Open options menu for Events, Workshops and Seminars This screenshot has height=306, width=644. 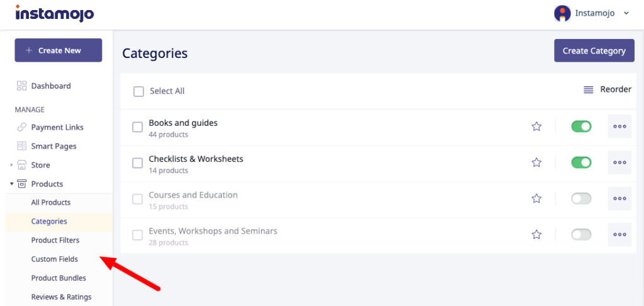point(619,234)
